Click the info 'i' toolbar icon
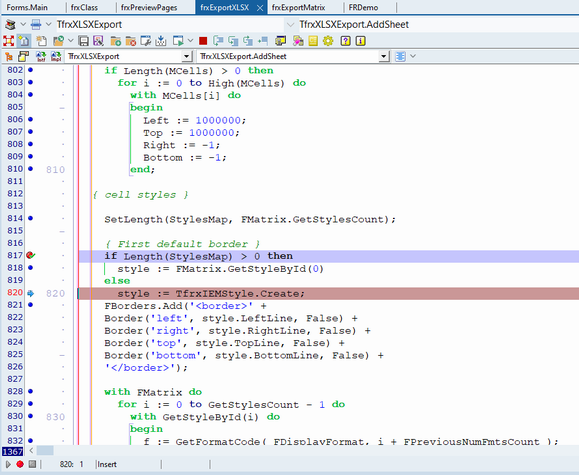The height and width of the screenshot is (475, 579). pyautogui.click(x=360, y=41)
